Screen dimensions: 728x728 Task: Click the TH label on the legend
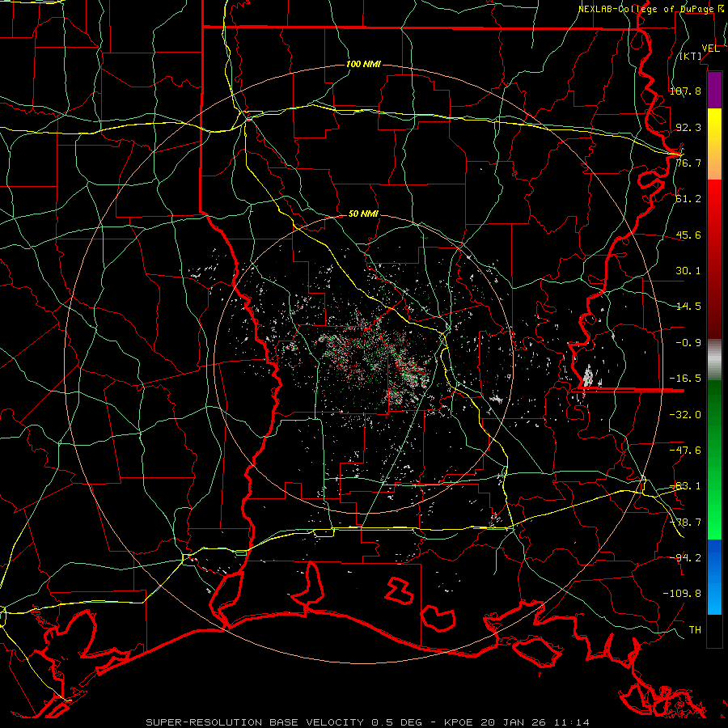[x=695, y=630]
